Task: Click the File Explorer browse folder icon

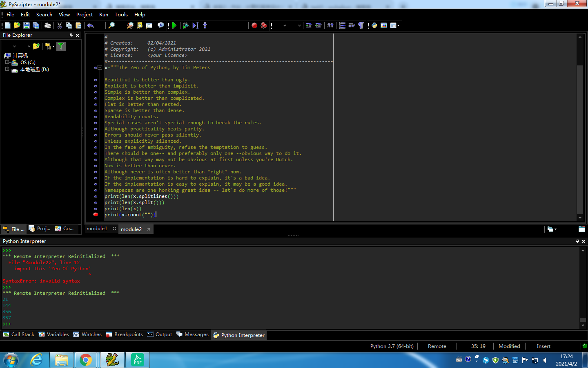Action: [36, 46]
